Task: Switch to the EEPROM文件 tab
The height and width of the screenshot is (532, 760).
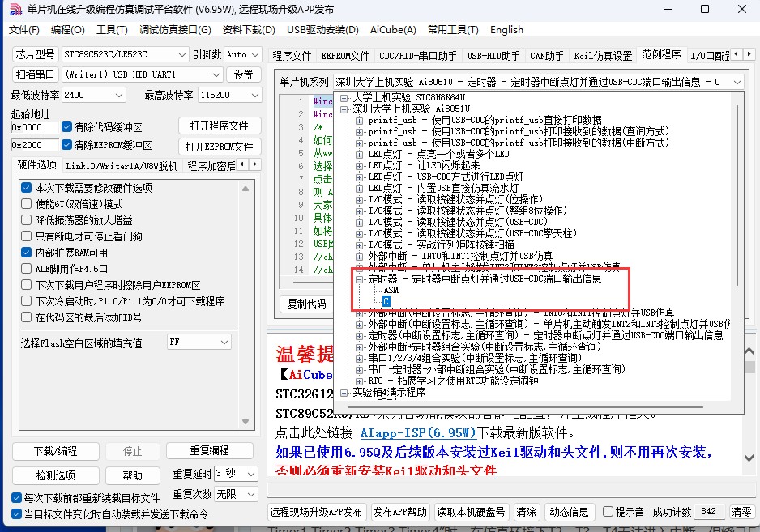Action: (345, 56)
